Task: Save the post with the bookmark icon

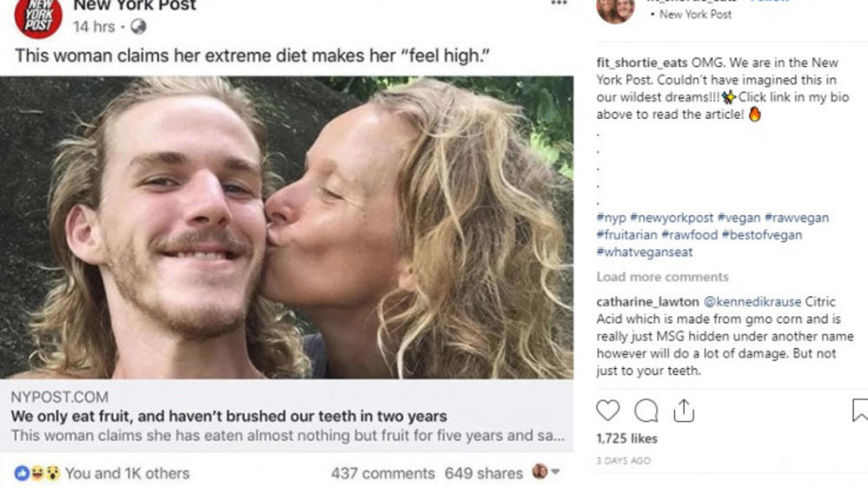Action: (859, 410)
